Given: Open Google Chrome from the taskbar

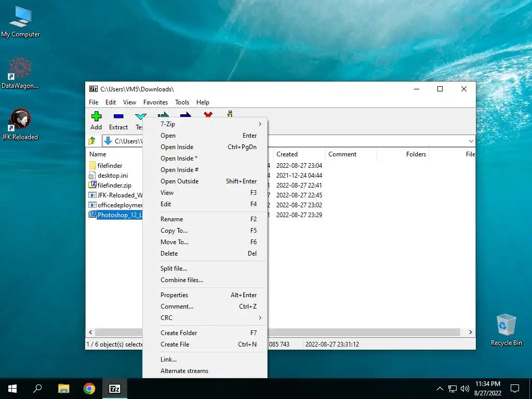Looking at the screenshot, I should (x=89, y=389).
